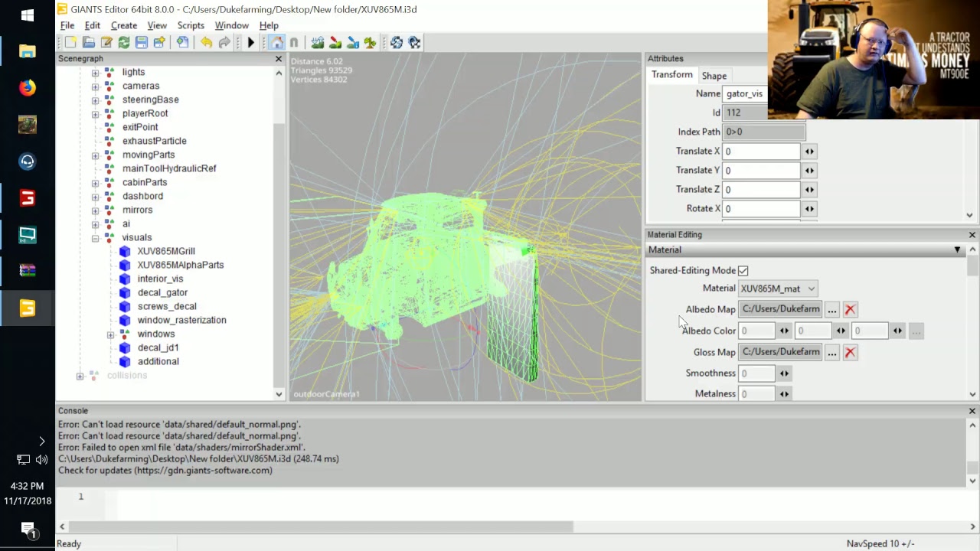This screenshot has width=980, height=551.
Task: Create a new scene with the toolbar icon
Action: 70,43
